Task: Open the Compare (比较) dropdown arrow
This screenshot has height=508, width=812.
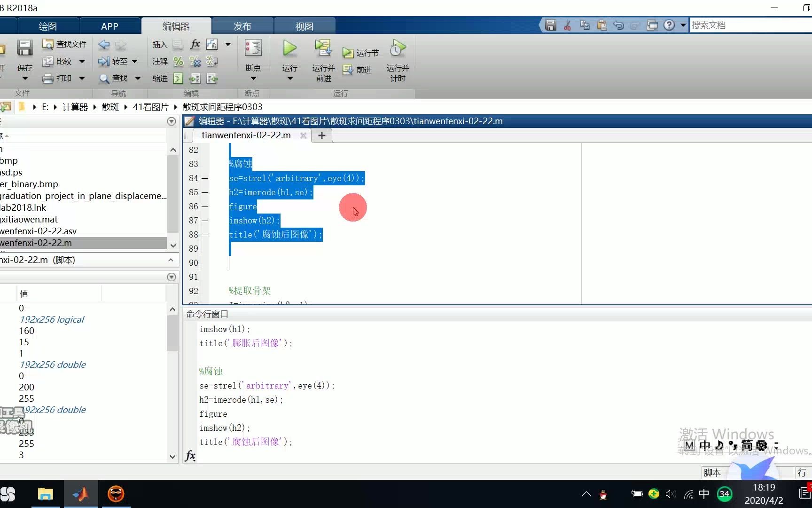Action: coord(82,61)
